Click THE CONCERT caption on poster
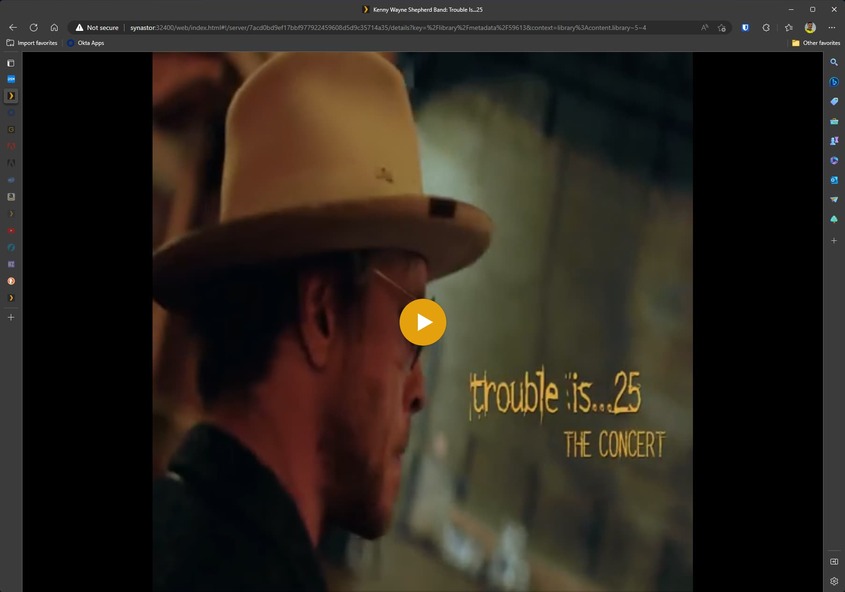845x592 pixels. (614, 445)
